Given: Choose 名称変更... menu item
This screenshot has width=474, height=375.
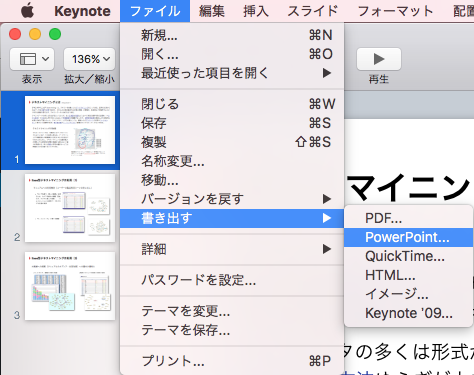Looking at the screenshot, I should (232, 161).
